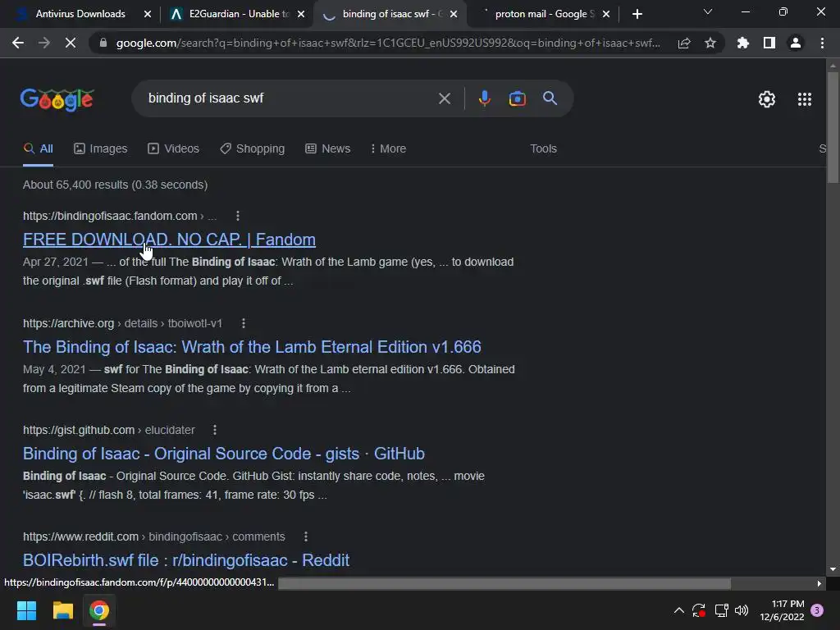Open the search Tools button

coord(543,149)
